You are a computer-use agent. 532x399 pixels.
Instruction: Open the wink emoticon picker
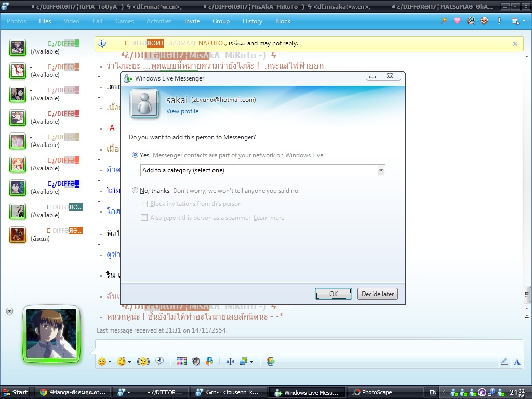point(122,362)
